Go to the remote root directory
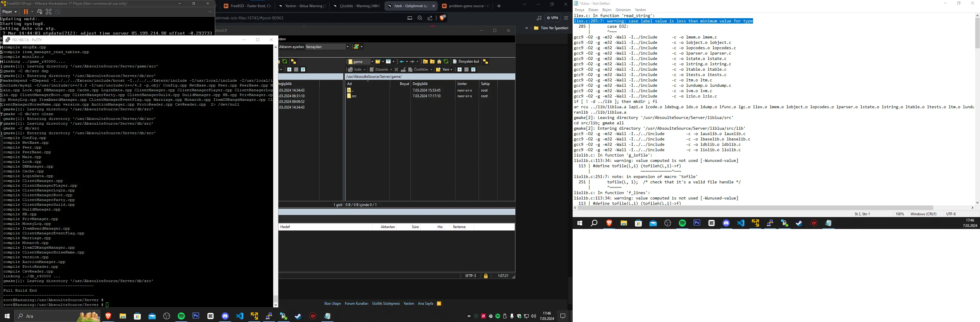Screen dimensions: 980x322 click(432, 62)
